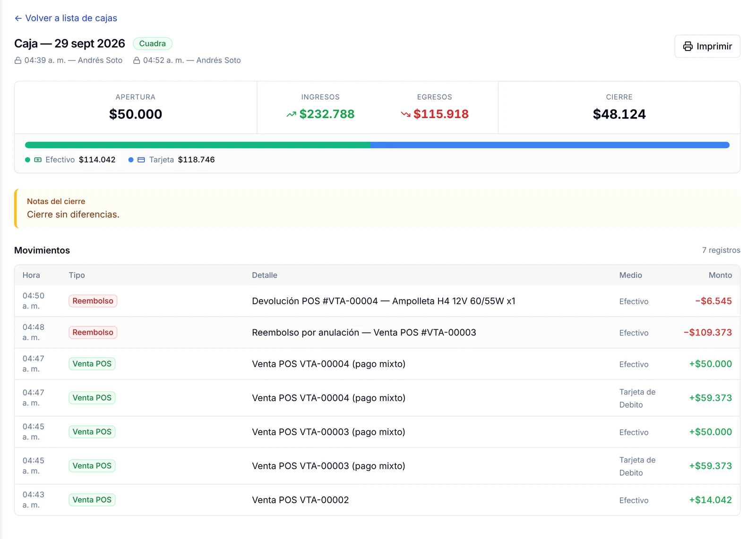Click the Egresos amount $115.918
The image size is (756, 539).
[x=441, y=114]
